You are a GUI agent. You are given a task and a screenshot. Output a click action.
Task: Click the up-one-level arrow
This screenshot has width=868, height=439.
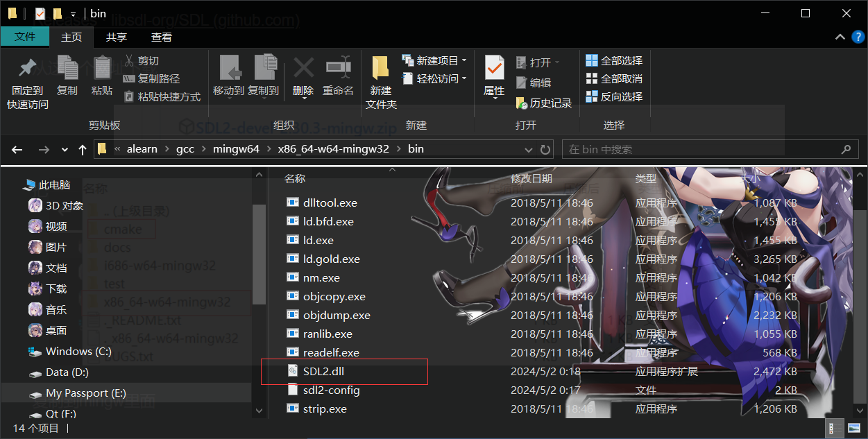click(82, 149)
